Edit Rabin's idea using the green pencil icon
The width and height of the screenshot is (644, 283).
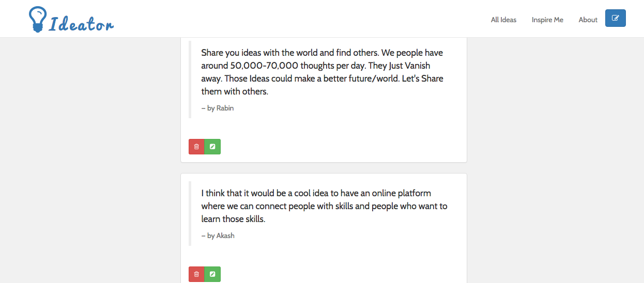(212, 147)
